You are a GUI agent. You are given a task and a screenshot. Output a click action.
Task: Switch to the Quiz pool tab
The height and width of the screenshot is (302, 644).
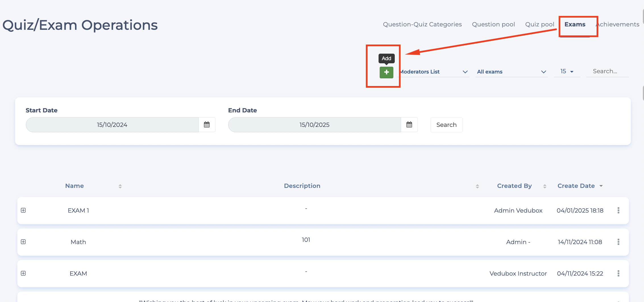coord(539,24)
